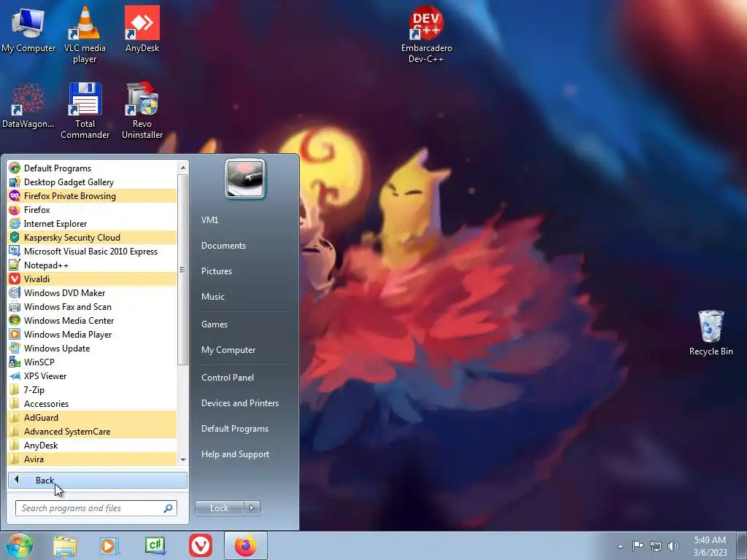This screenshot has width=747, height=560.
Task: Open Default Programs in the programs list
Action: (93, 168)
